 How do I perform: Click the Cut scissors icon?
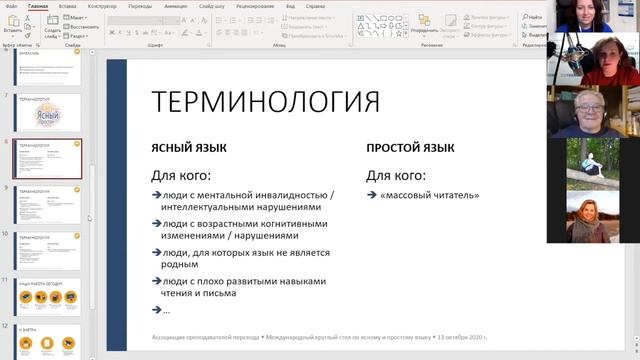tap(27, 18)
